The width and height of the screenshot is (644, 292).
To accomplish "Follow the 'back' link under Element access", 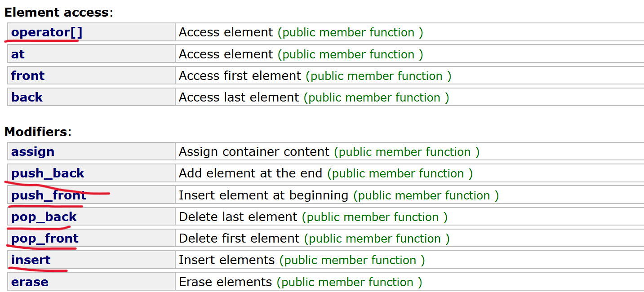I will [x=27, y=97].
